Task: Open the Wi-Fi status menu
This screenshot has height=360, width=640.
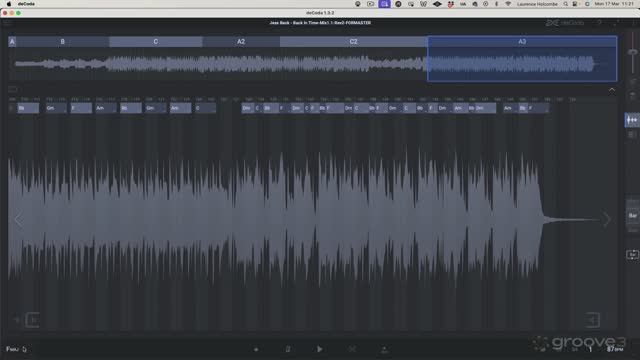Action: [x=508, y=4]
